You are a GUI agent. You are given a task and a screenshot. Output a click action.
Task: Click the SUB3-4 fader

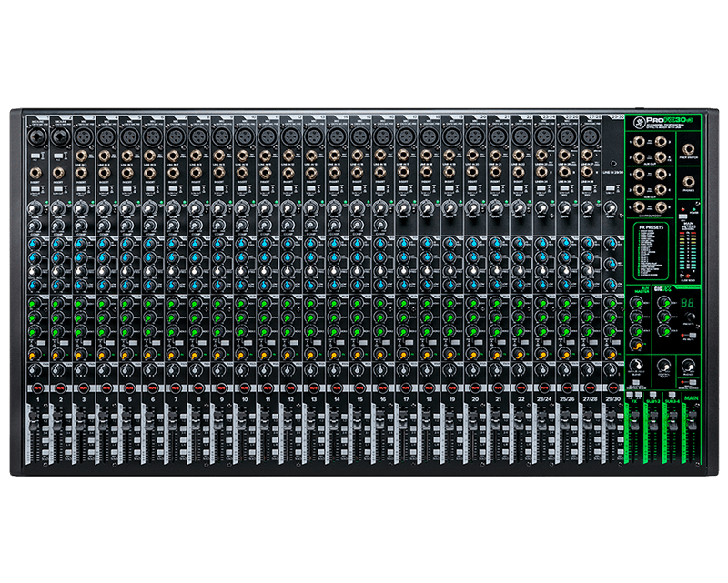point(672,419)
